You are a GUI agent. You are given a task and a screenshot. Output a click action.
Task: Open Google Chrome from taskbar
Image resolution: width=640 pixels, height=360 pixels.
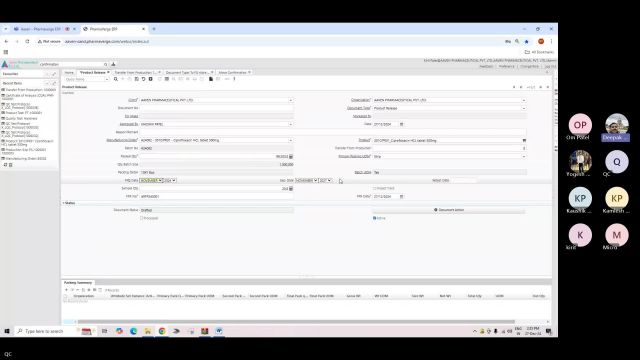(x=162, y=331)
